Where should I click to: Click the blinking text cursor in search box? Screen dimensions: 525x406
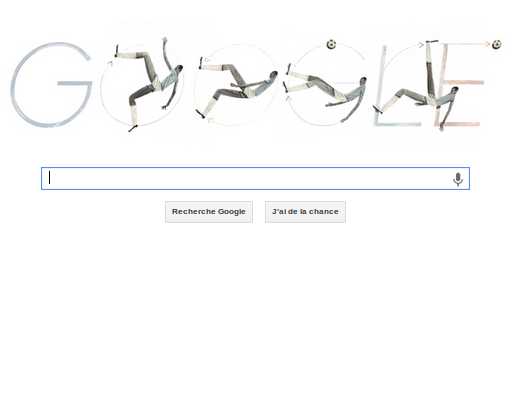click(x=50, y=177)
